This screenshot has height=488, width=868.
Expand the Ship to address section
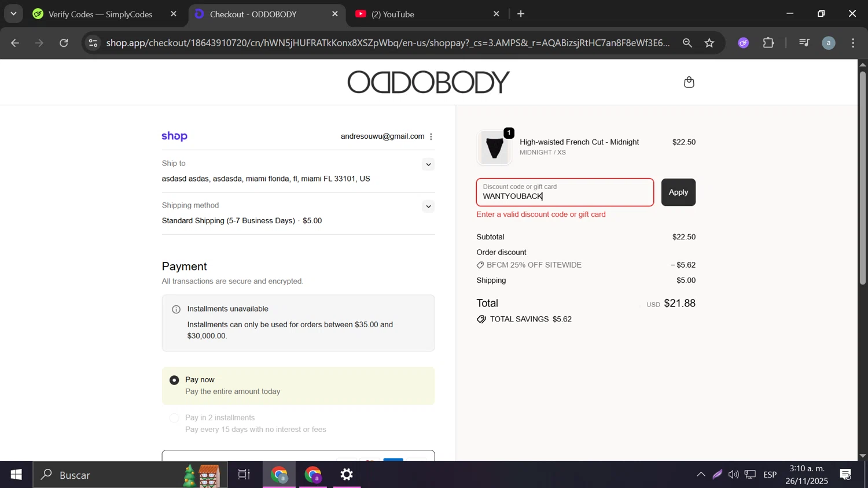pyautogui.click(x=428, y=165)
